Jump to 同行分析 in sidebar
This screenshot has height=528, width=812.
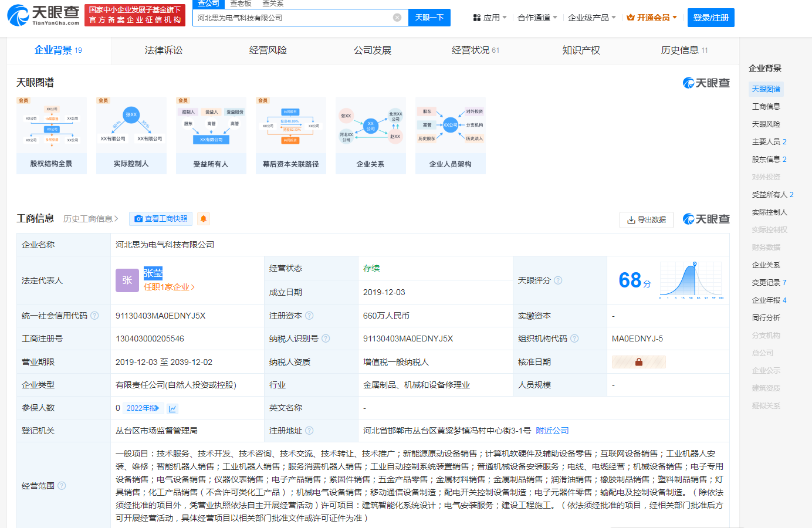click(x=766, y=318)
